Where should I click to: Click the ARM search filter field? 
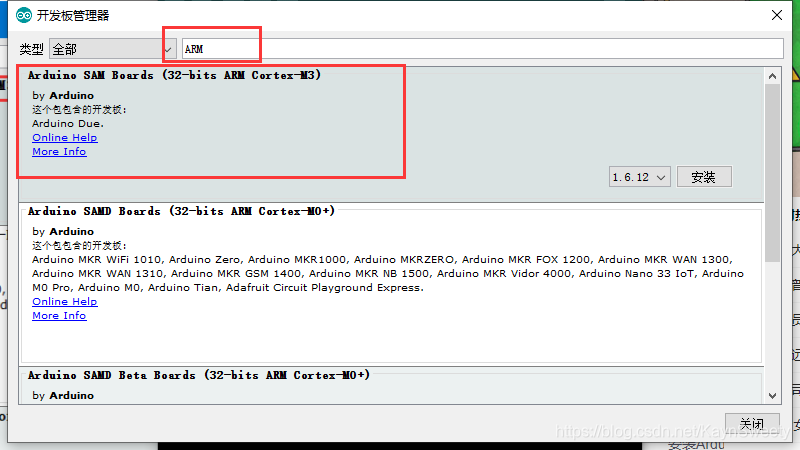click(x=483, y=49)
